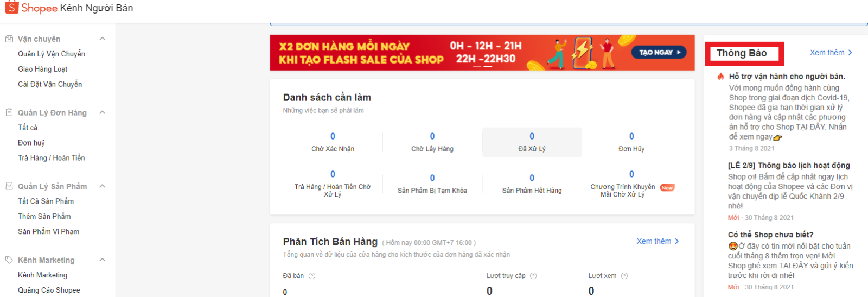Click the Quản Lý Sản Phẩm section icon
The width and height of the screenshot is (868, 297).
[9, 186]
